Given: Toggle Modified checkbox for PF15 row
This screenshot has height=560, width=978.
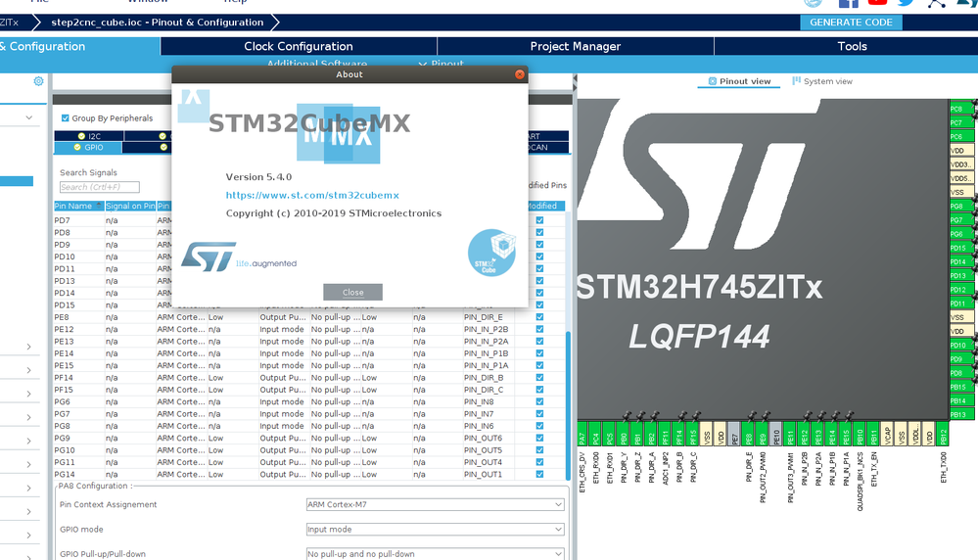Looking at the screenshot, I should (x=539, y=390).
